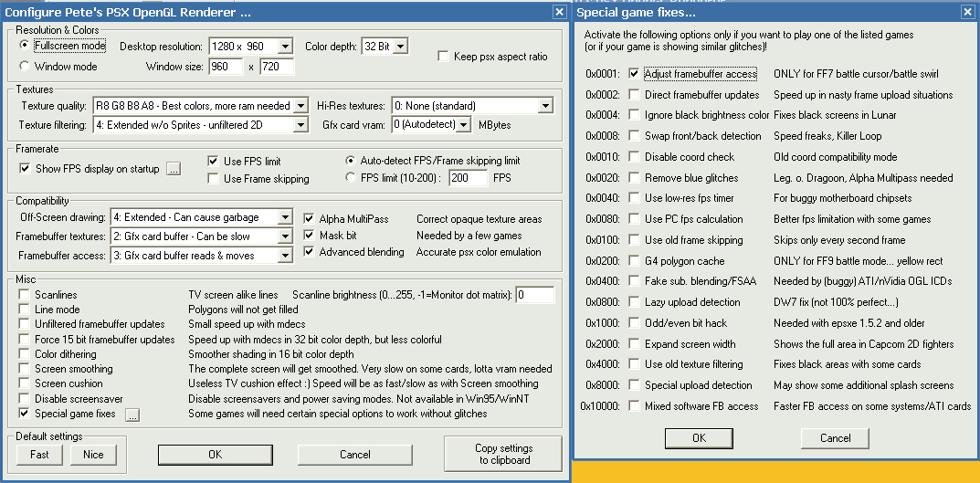Enable Keep psx aspect ratio

[x=443, y=57]
